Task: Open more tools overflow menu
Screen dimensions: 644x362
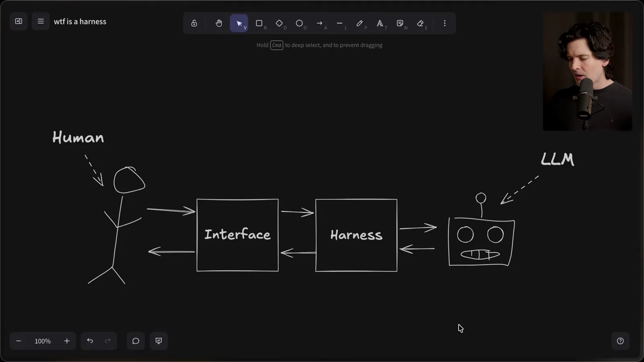Action: [445, 23]
